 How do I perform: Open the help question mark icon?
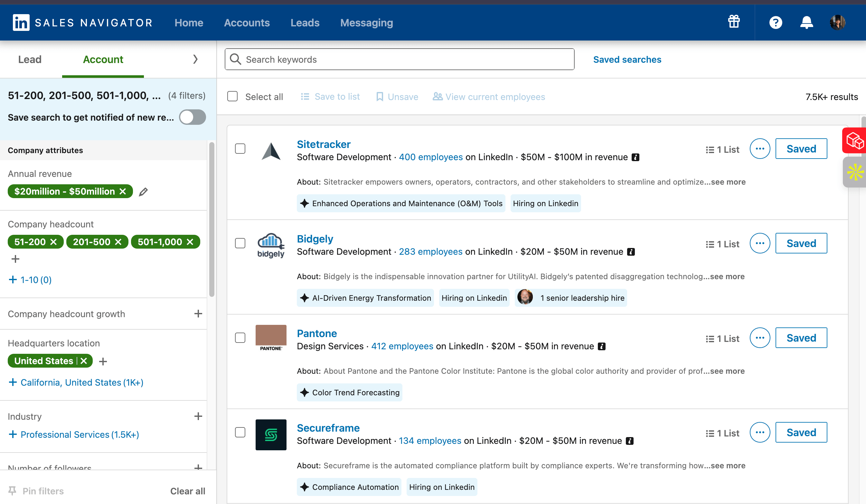point(776,23)
